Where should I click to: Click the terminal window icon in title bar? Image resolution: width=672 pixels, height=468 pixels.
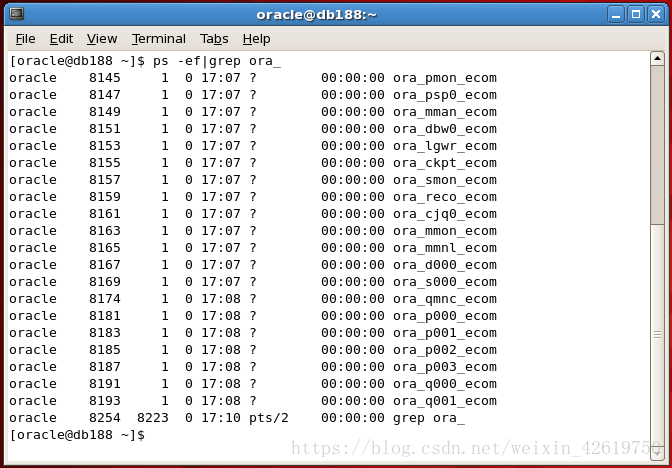click(x=17, y=14)
